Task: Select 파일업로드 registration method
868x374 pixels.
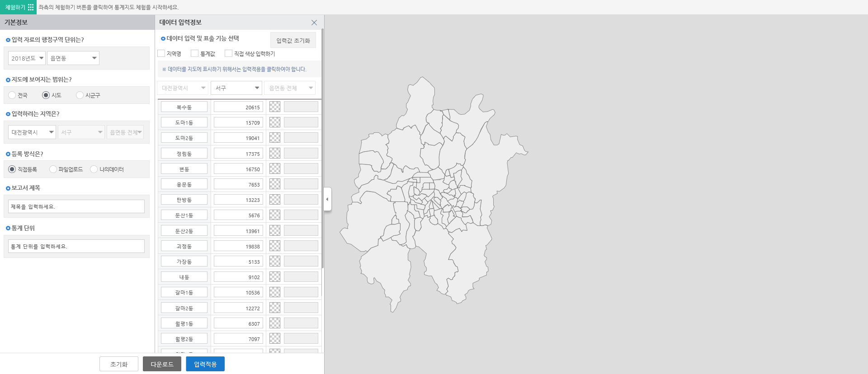Action: [x=53, y=169]
